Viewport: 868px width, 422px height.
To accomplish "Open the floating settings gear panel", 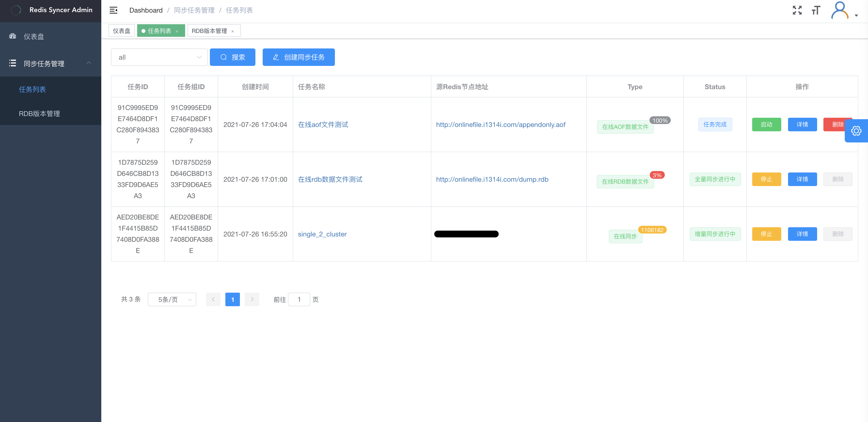I will pos(856,131).
